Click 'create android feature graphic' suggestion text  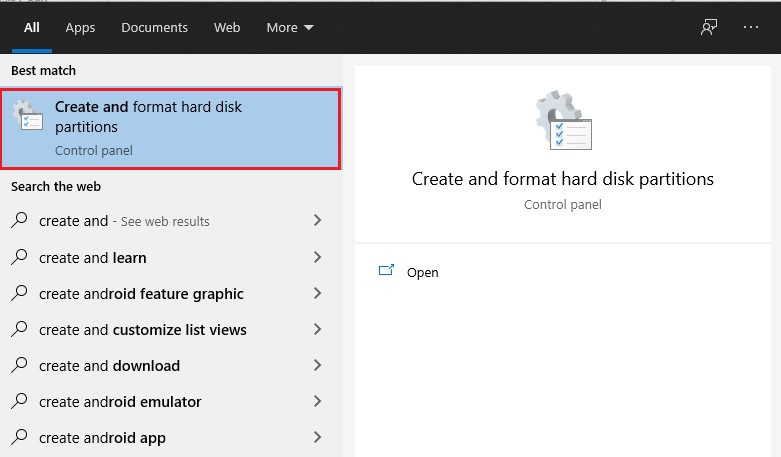pos(141,294)
